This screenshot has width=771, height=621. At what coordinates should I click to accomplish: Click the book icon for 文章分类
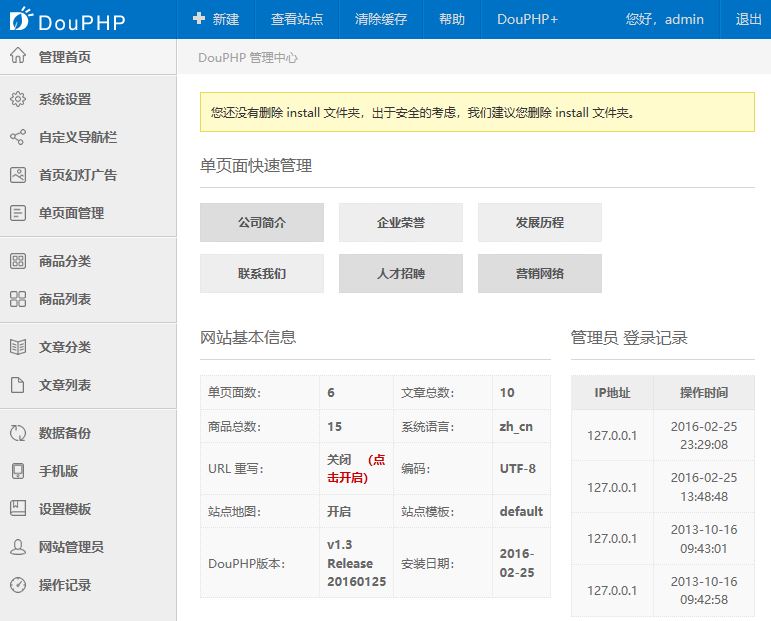[18, 347]
